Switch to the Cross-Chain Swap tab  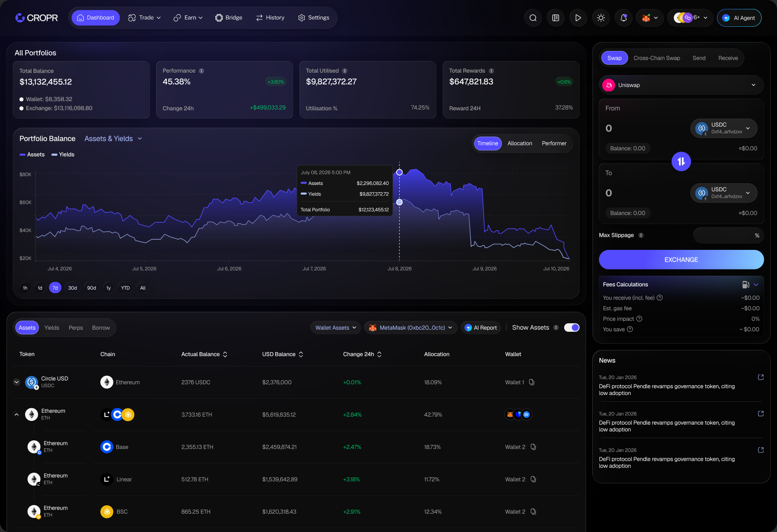pyautogui.click(x=656, y=58)
